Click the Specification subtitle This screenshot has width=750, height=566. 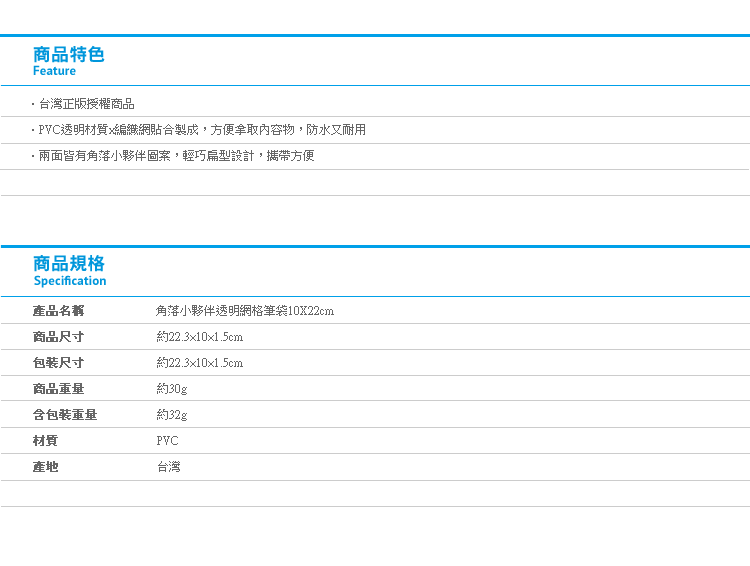70,281
